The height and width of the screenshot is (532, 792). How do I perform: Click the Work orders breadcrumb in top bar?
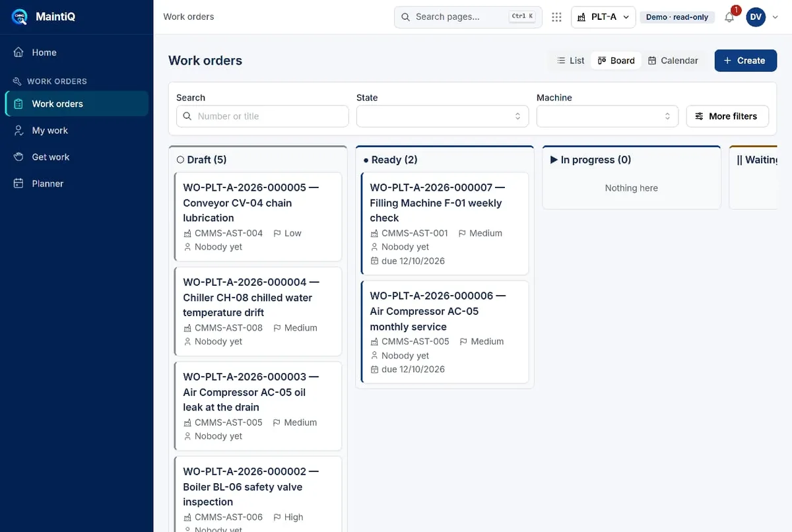coord(189,17)
